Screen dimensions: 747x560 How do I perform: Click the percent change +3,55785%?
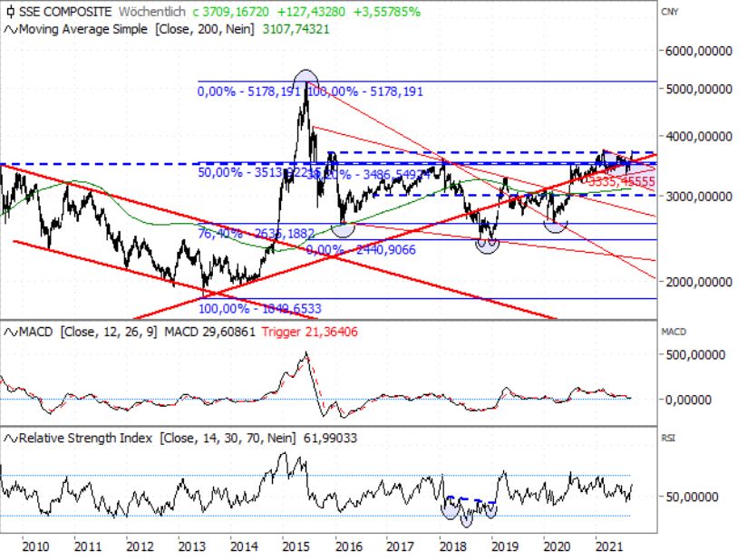coord(387,12)
